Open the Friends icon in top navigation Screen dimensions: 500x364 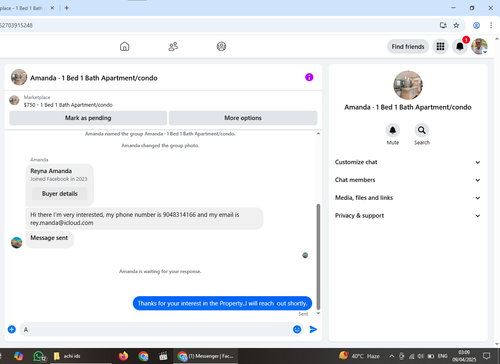click(173, 46)
